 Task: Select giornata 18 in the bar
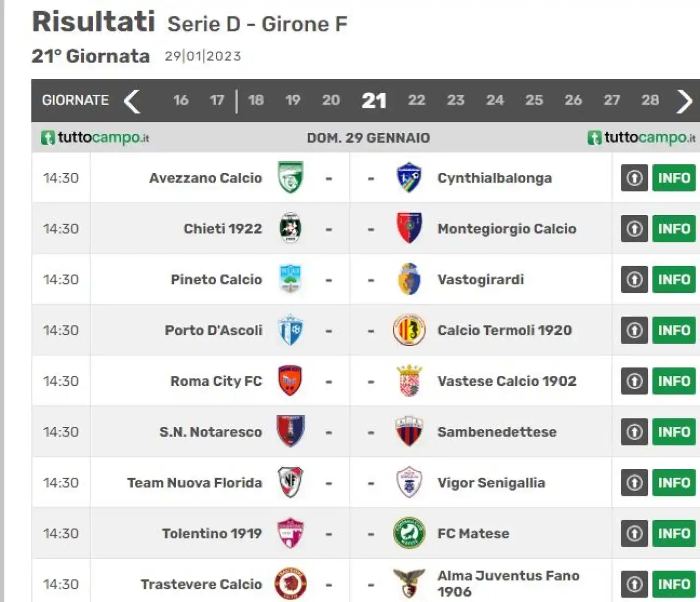click(x=255, y=100)
